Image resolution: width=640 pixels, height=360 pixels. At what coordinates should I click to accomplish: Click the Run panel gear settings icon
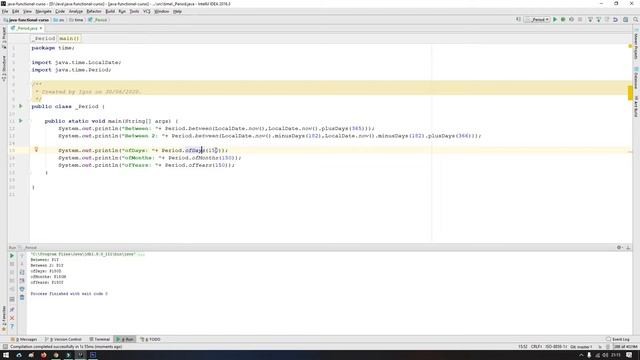click(619, 247)
